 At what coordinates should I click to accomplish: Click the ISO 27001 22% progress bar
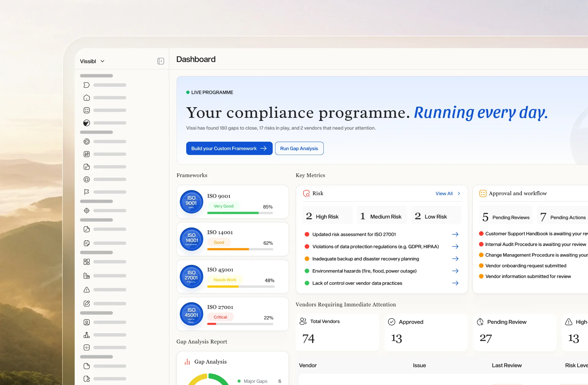coord(240,324)
